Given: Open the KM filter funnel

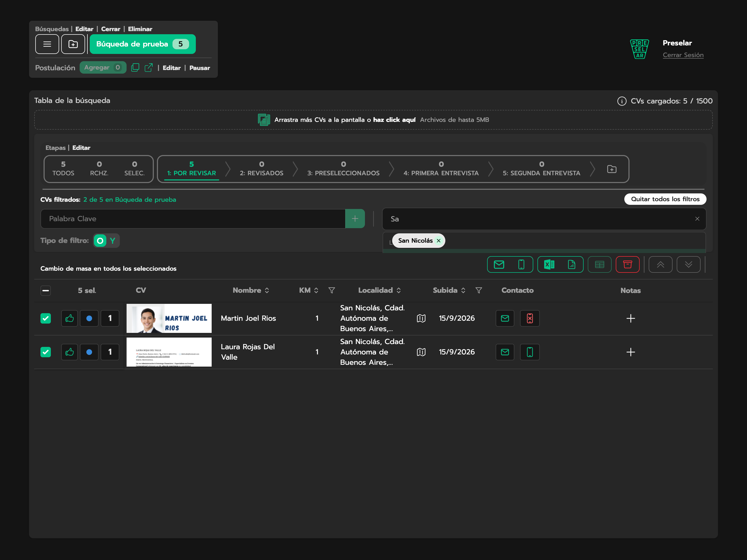Looking at the screenshot, I should [332, 290].
